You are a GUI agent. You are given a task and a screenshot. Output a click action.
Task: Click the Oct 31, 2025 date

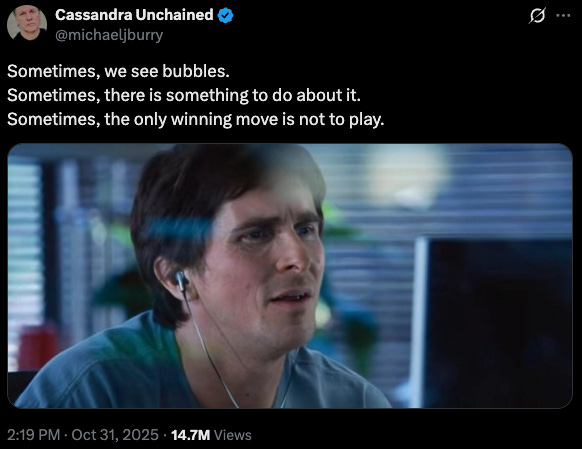tap(115, 435)
